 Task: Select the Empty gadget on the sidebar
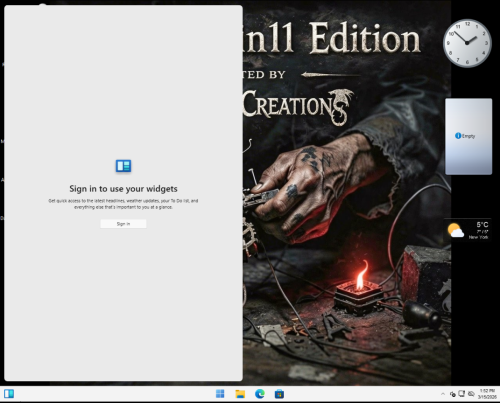[x=469, y=136]
